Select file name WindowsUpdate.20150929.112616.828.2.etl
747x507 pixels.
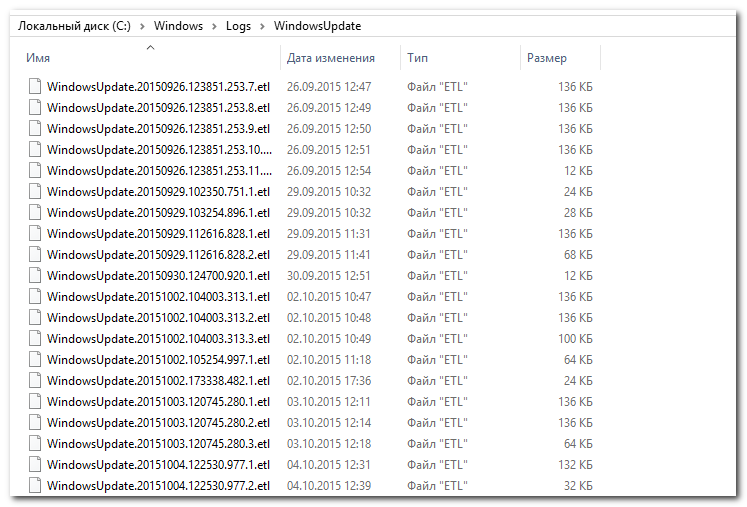[x=158, y=254]
